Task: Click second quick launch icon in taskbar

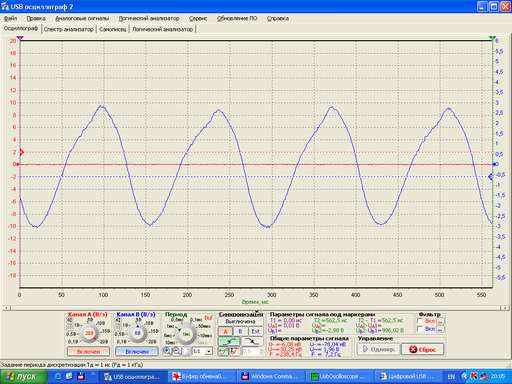Action: coord(69,376)
